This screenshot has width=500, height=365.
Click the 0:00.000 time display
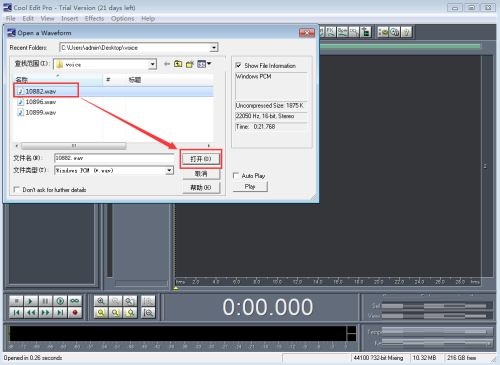tap(268, 307)
